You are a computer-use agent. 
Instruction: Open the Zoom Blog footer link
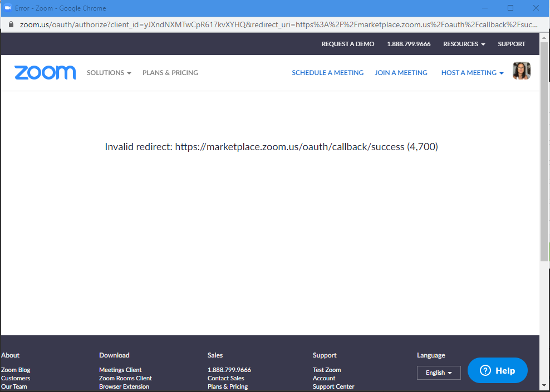16,370
